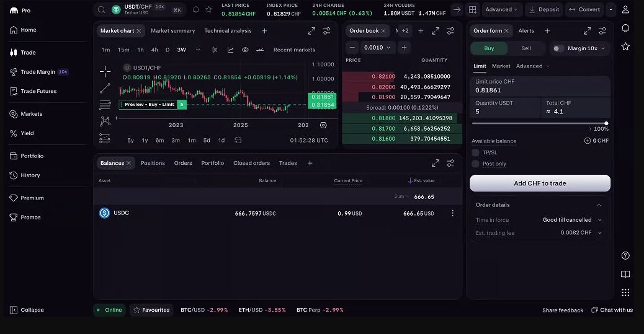Image resolution: width=644 pixels, height=334 pixels.
Task: Select the Market order type tab
Action: click(x=501, y=66)
